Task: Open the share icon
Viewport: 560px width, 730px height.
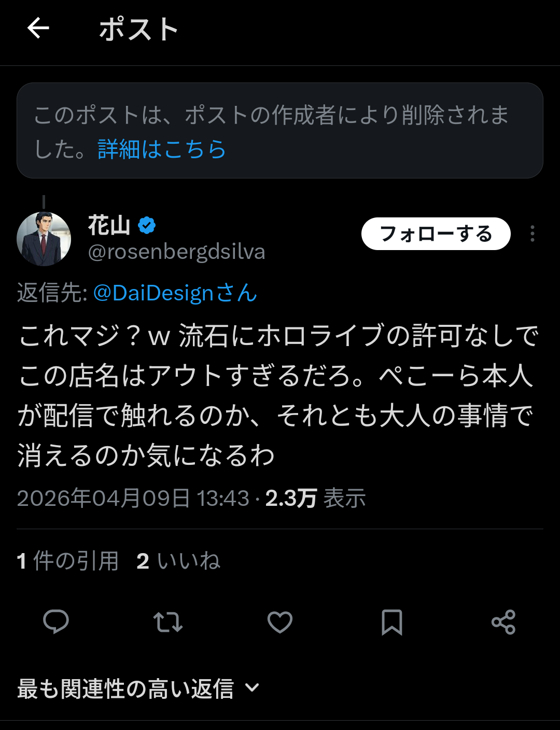Action: coord(503,622)
